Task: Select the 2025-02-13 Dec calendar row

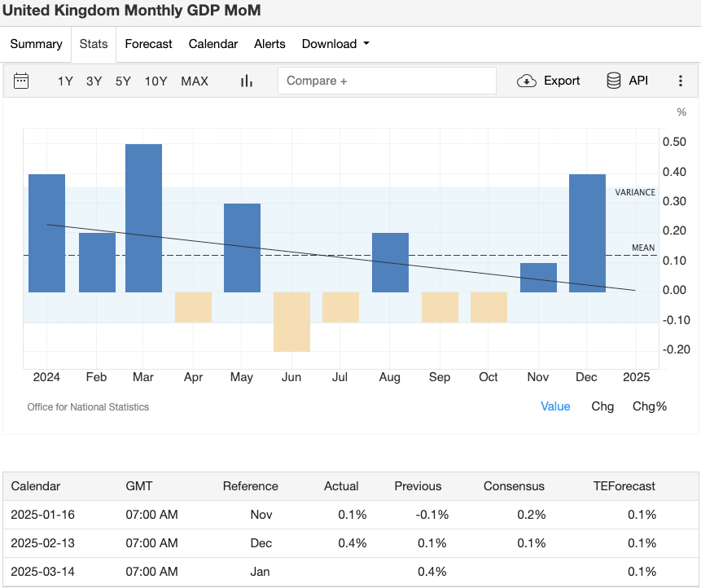Action: tap(350, 543)
